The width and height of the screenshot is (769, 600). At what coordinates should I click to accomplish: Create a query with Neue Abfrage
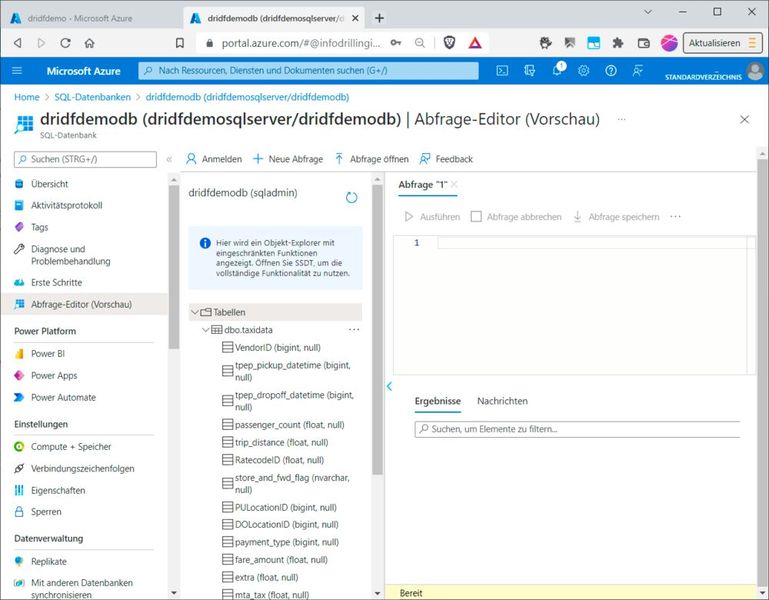coord(288,159)
